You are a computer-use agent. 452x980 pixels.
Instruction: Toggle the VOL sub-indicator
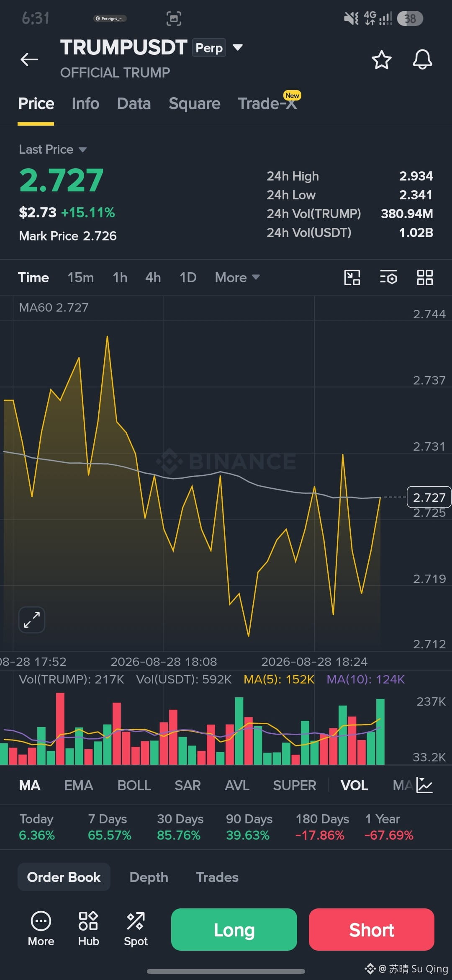(354, 785)
